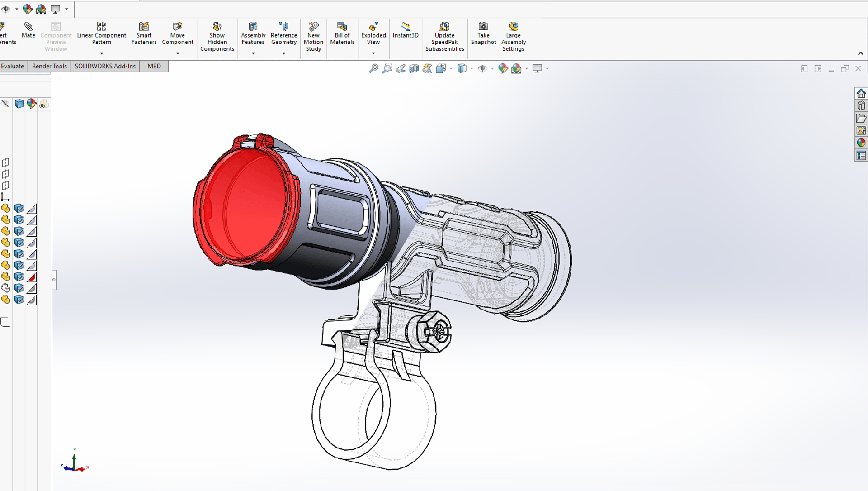This screenshot has width=868, height=491.
Task: Open Reference Geometry tool
Action: (x=284, y=33)
